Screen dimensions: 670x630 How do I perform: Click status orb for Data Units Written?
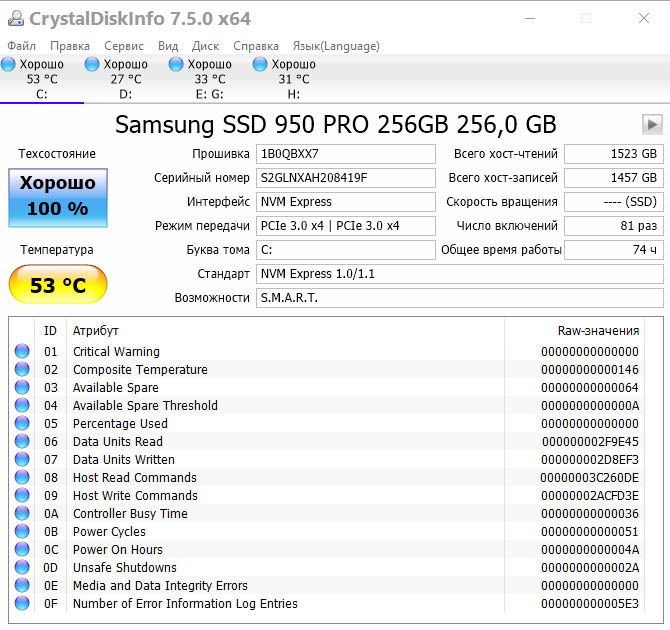pos(22,459)
